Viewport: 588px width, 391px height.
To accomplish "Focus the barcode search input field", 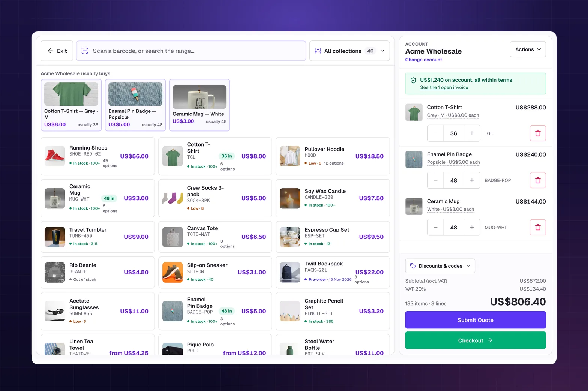I will tap(191, 51).
